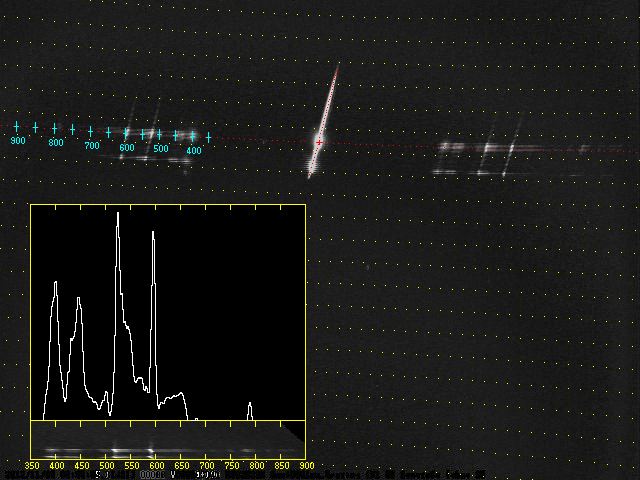Click the yellow '650' axis label
Viewport: 640px width, 480px height.
(182, 466)
